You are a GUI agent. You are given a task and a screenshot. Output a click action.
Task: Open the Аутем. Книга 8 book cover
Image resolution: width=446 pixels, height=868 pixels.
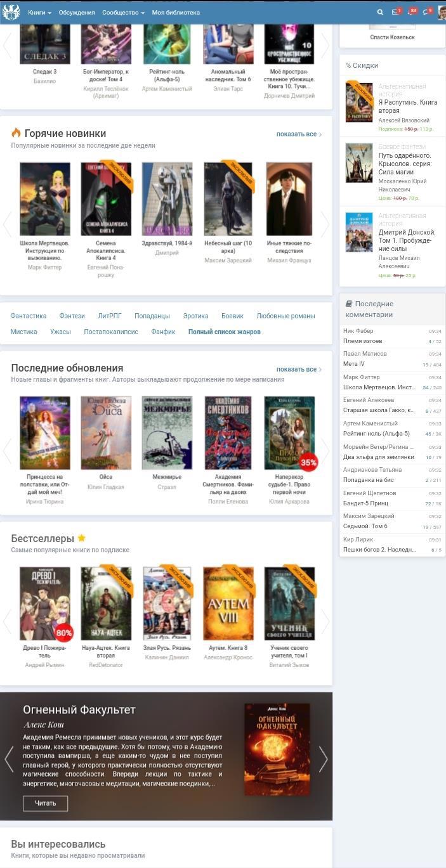[228, 604]
